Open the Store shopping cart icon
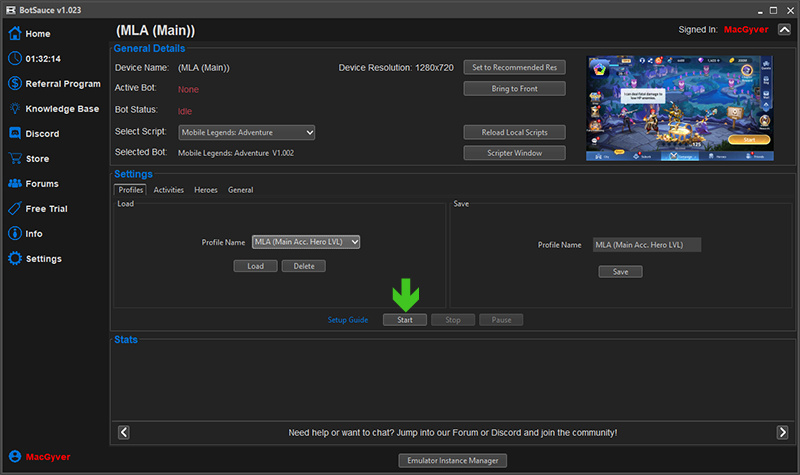 point(15,158)
